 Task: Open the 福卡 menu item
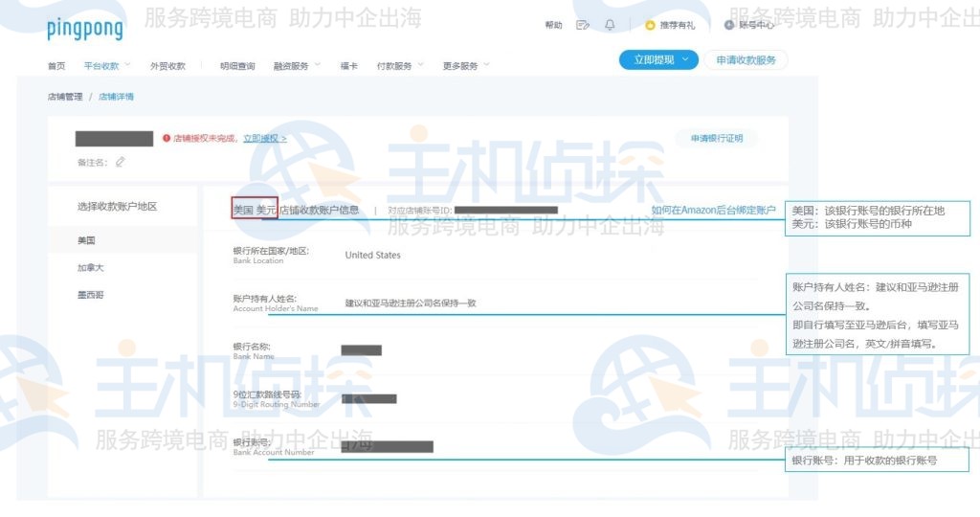pos(348,66)
